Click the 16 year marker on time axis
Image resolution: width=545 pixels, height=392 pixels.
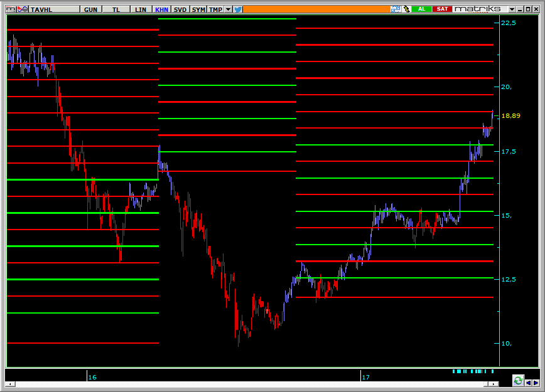click(92, 377)
